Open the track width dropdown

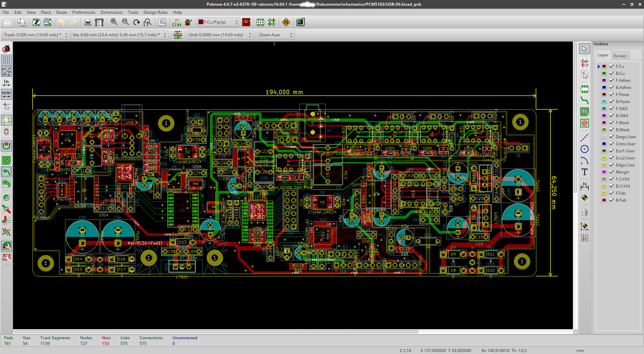click(x=36, y=35)
